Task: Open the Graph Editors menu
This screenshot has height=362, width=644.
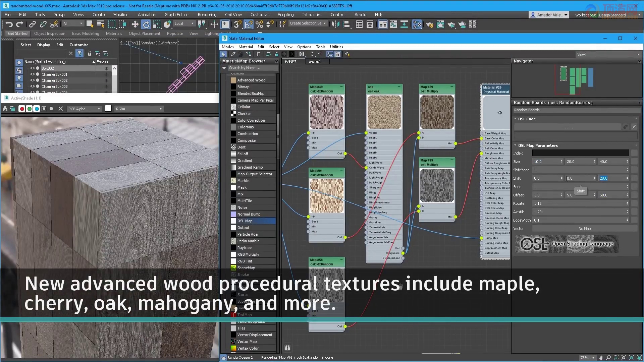Action: (x=177, y=14)
